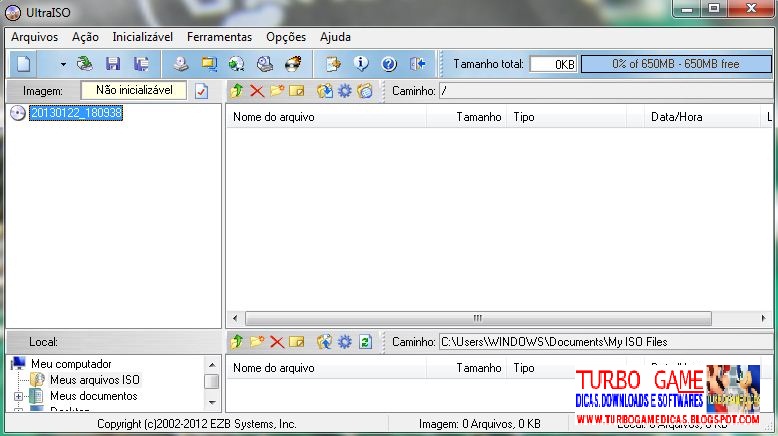Click the horizontal scrollbar left arrow in image list
This screenshot has height=436, width=778.
click(x=235, y=318)
